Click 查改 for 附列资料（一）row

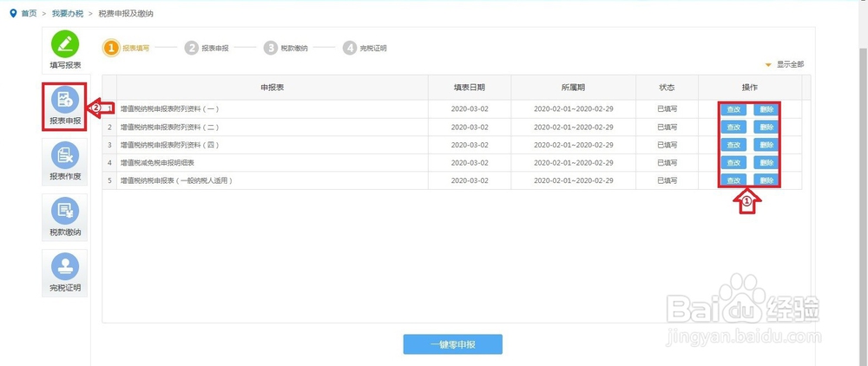tap(733, 109)
